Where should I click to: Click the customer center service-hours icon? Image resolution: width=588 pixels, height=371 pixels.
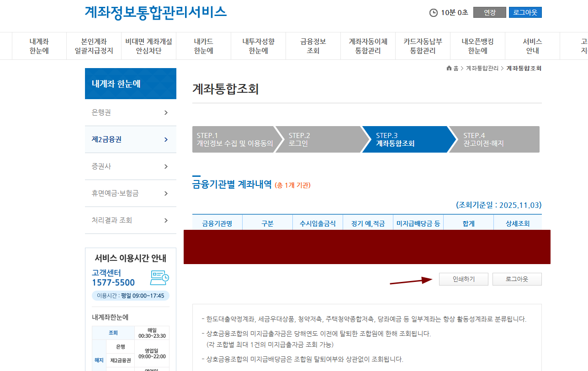[160, 277]
